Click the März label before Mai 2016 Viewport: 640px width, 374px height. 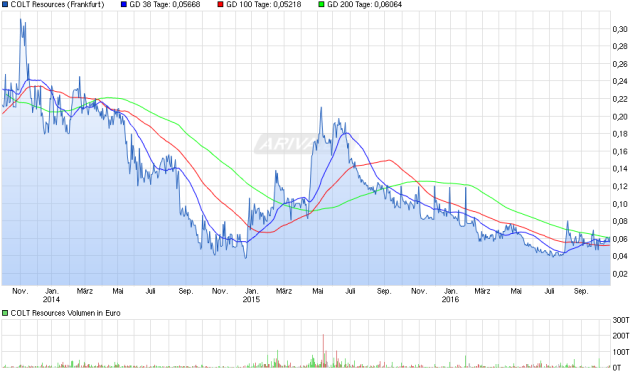tap(482, 291)
